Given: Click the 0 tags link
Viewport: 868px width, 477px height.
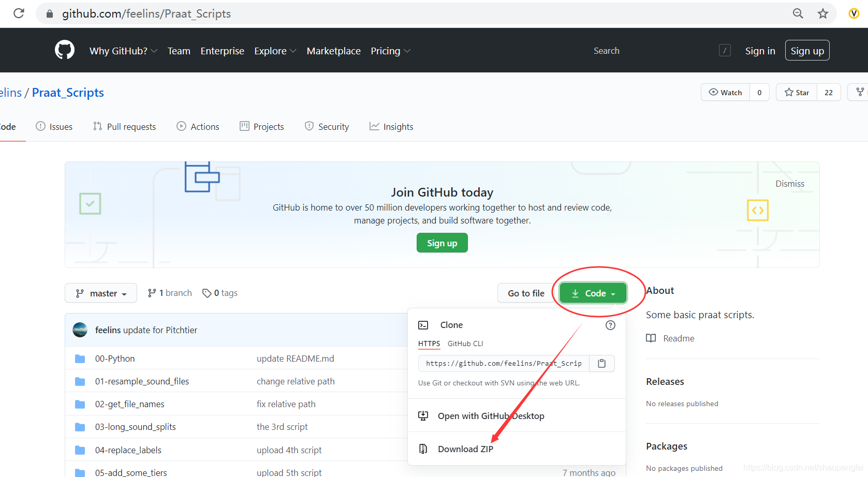Looking at the screenshot, I should [x=220, y=293].
